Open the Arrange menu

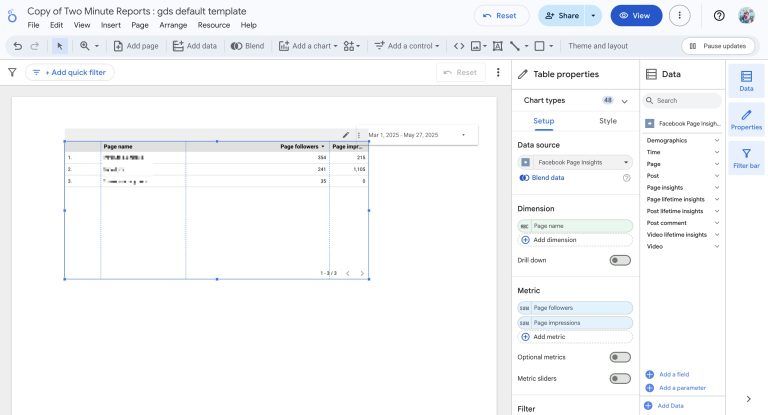coord(173,25)
